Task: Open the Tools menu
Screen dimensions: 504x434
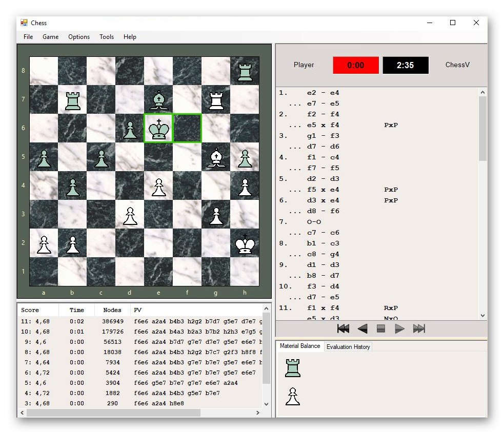Action: click(107, 36)
